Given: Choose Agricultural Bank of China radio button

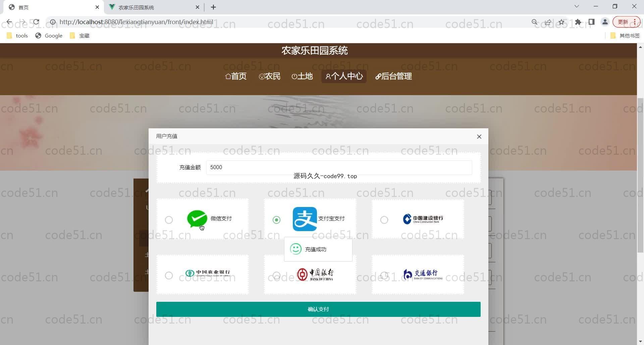Looking at the screenshot, I should 169,275.
